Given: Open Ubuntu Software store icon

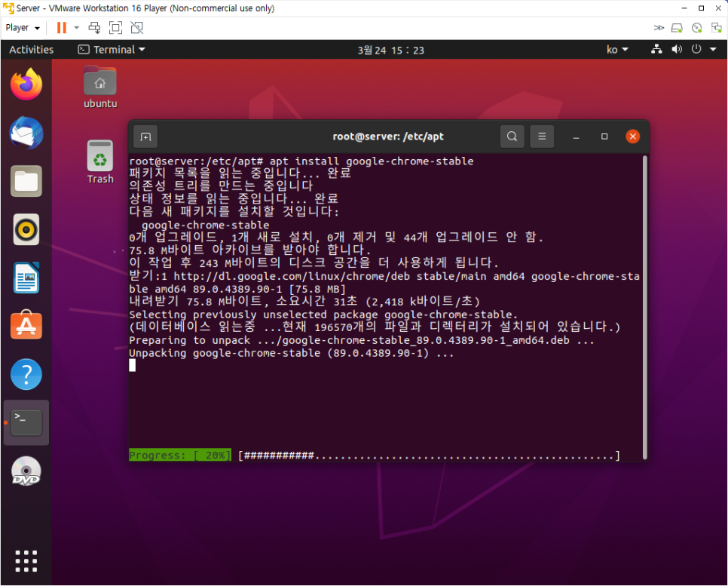Looking at the screenshot, I should pos(26,326).
